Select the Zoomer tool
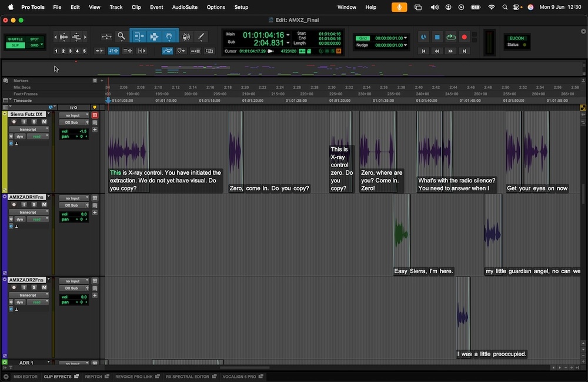This screenshot has height=382, width=588. pos(121,36)
